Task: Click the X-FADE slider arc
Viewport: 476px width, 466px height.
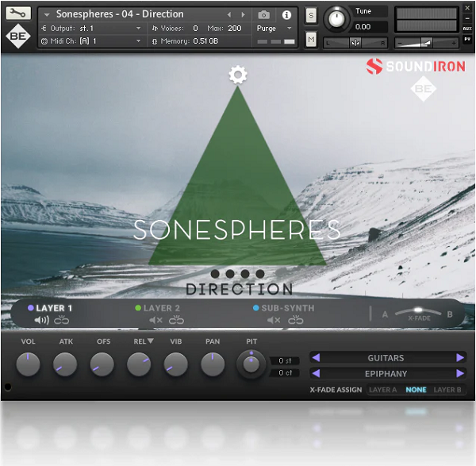Action: coord(418,313)
